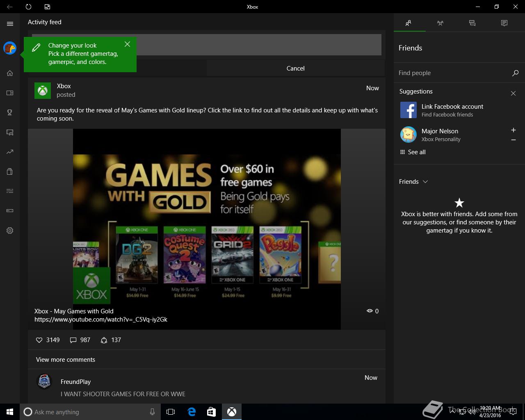Open My games sidebar icon
This screenshot has height=420, width=525.
click(10, 93)
